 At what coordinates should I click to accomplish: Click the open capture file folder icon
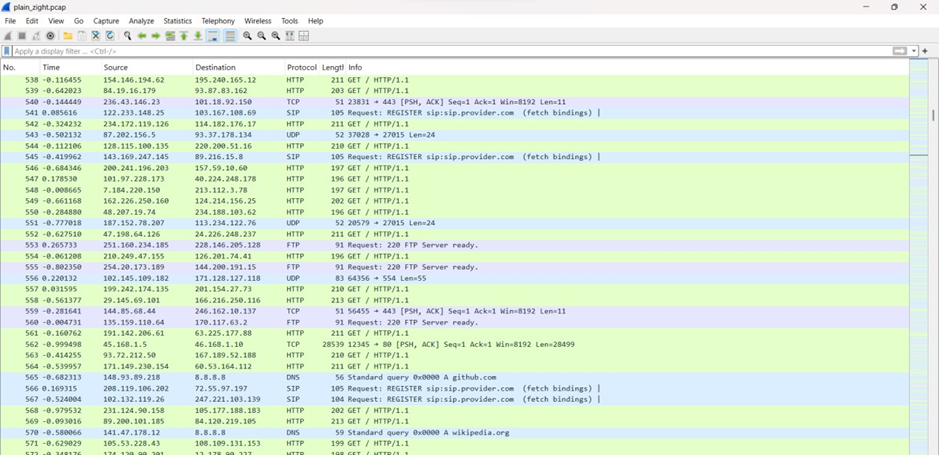click(68, 36)
